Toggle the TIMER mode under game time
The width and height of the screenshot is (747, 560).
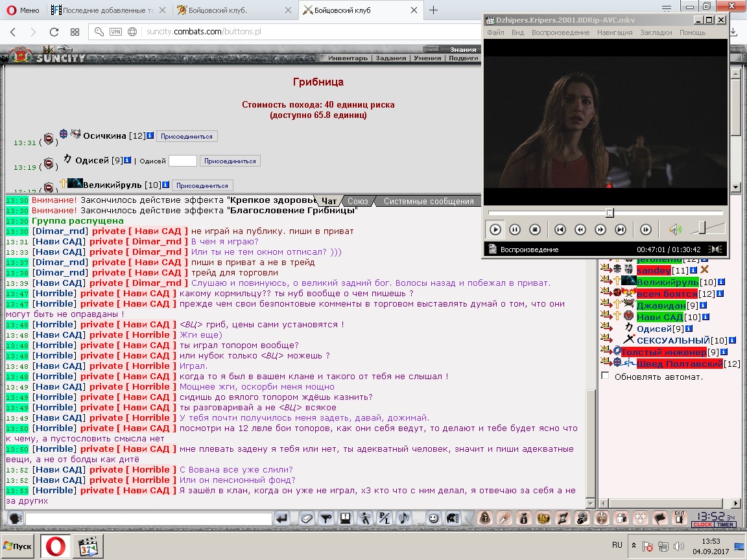[725, 524]
